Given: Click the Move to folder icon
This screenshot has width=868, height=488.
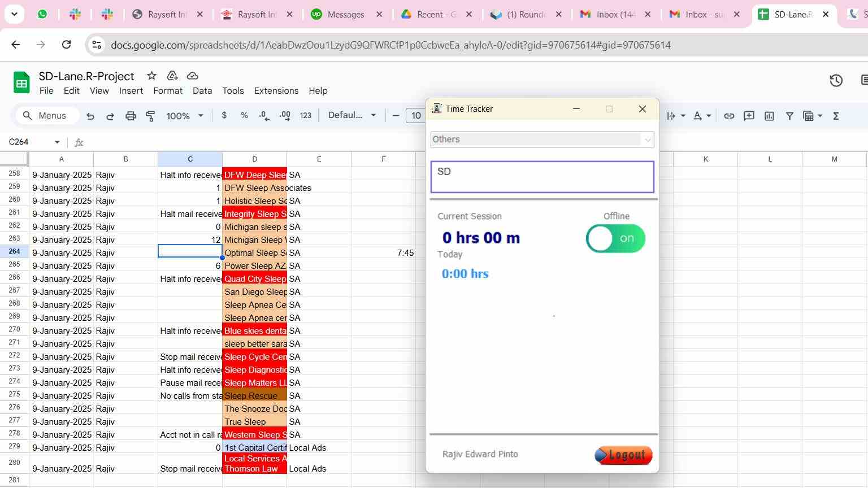Looking at the screenshot, I should [x=172, y=76].
